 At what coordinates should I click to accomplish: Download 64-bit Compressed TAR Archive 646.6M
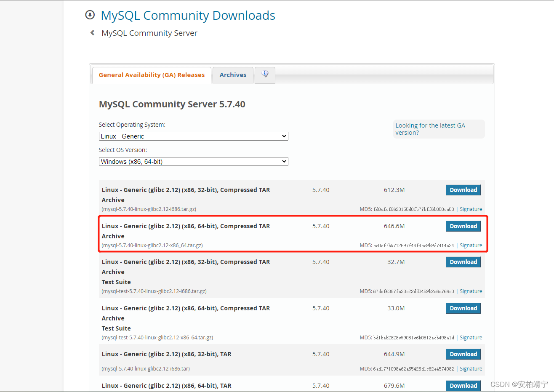463,226
